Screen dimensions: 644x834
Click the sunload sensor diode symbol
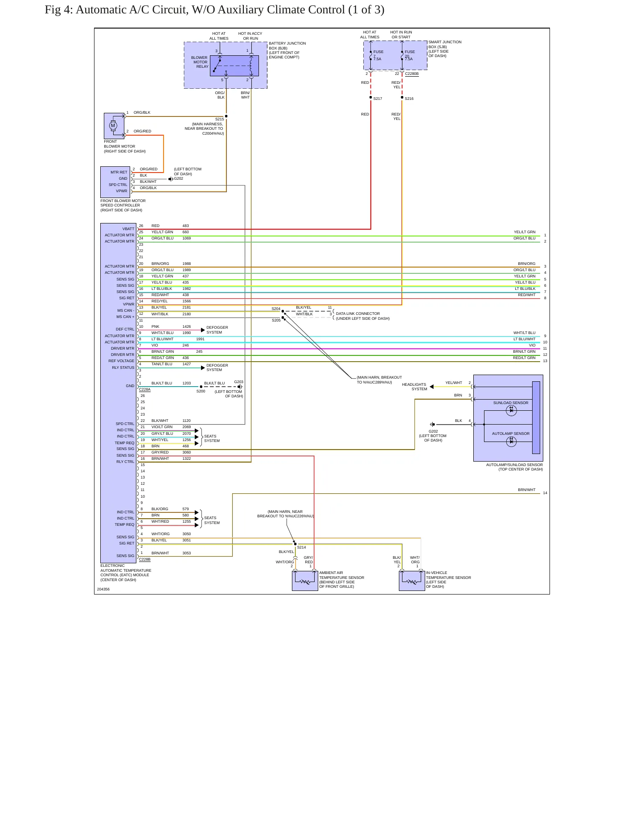(511, 411)
